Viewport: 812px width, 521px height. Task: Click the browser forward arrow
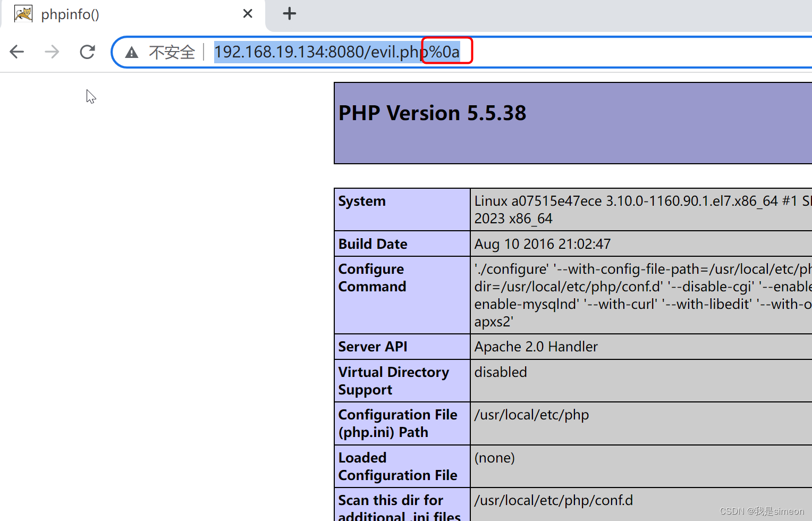pyautogui.click(x=52, y=52)
